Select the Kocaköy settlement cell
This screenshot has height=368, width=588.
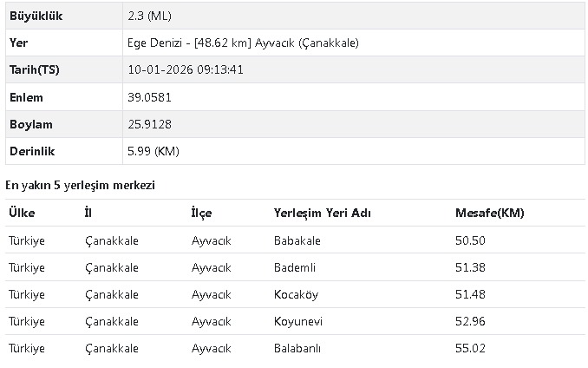point(295,294)
